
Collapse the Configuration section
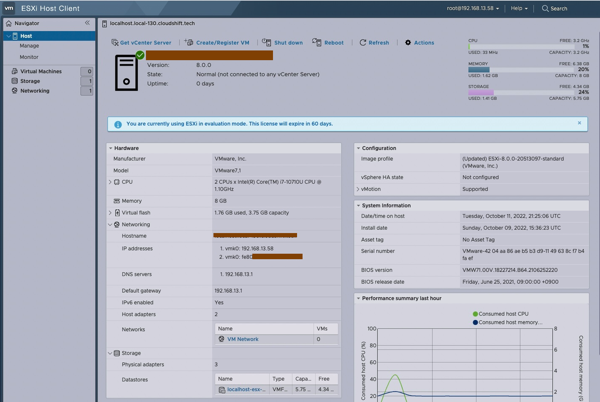pos(359,148)
